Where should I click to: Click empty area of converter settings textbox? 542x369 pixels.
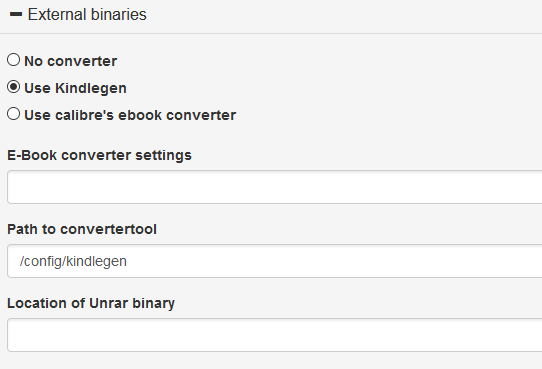(311, 187)
